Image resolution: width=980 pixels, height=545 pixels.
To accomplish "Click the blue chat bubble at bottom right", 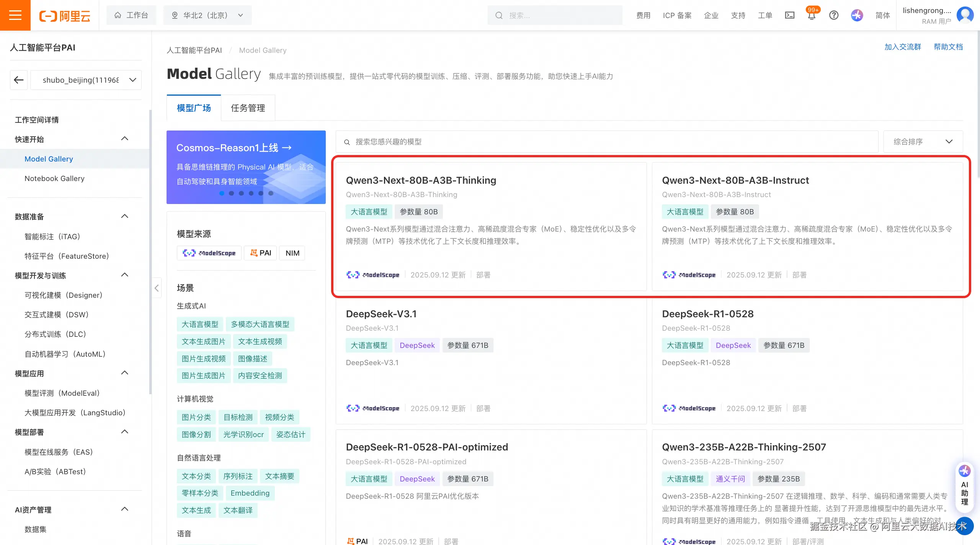I will pos(964,526).
